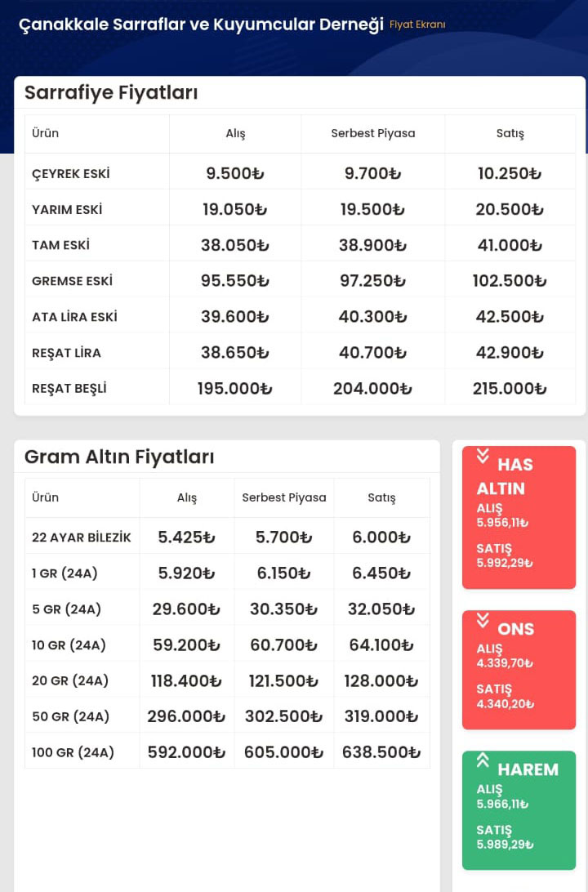Image resolution: width=588 pixels, height=892 pixels.
Task: Click the green HAREM card title
Action: click(528, 769)
